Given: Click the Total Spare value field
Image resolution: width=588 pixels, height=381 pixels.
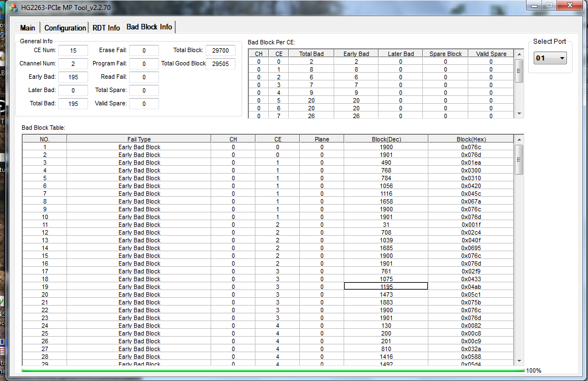Looking at the screenshot, I should [x=144, y=90].
